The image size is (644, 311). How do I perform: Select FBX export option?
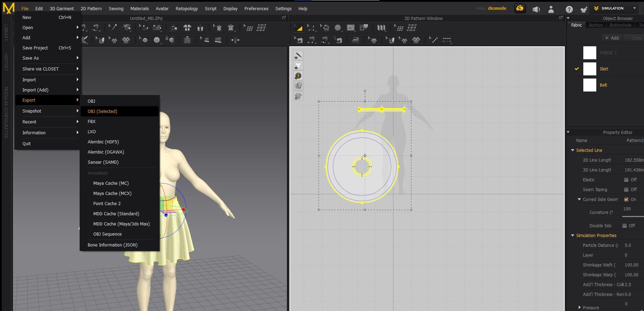(92, 122)
